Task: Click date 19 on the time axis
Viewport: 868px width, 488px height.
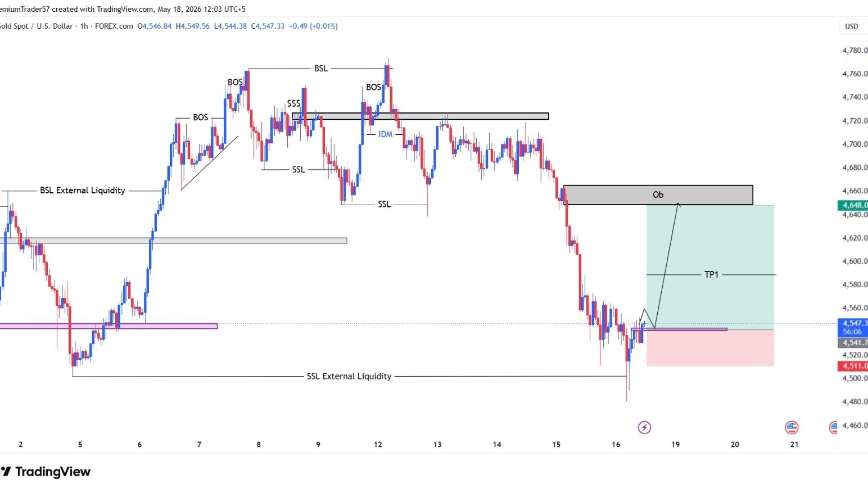Action: tap(675, 444)
